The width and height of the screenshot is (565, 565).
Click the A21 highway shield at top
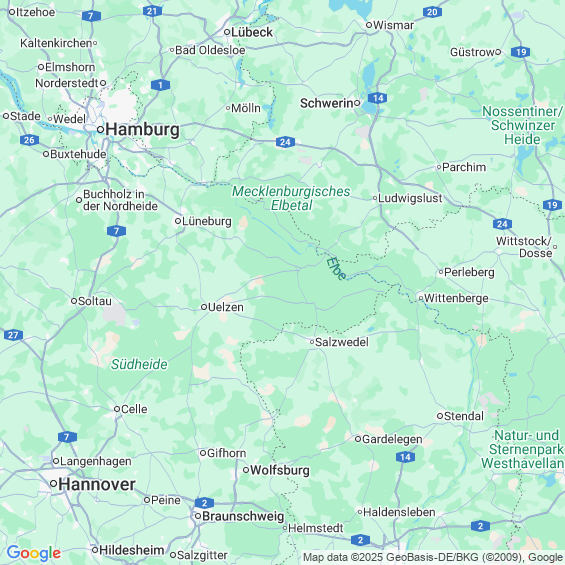point(152,11)
